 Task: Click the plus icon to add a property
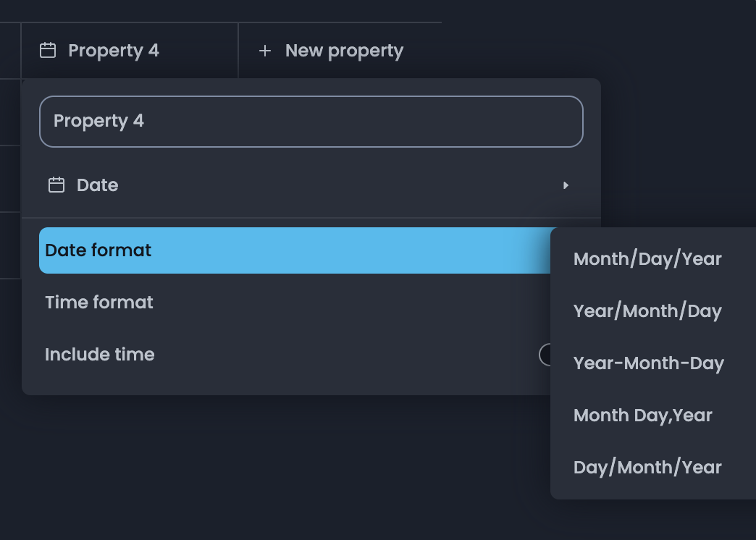tap(264, 51)
